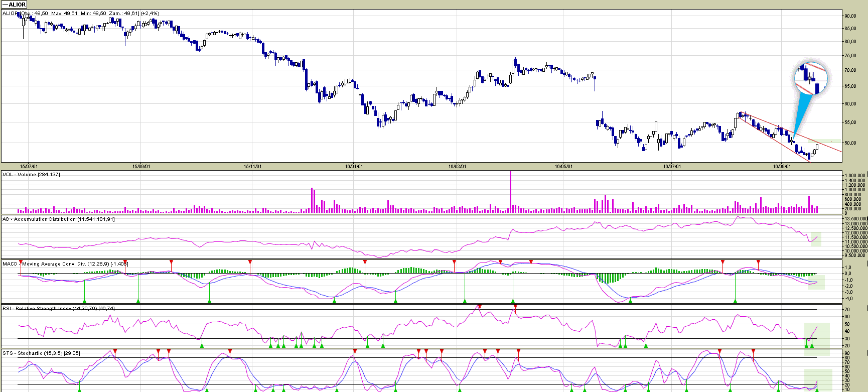Select the tallest volume spike bar
This screenshot has width=868, height=392.
[511, 192]
